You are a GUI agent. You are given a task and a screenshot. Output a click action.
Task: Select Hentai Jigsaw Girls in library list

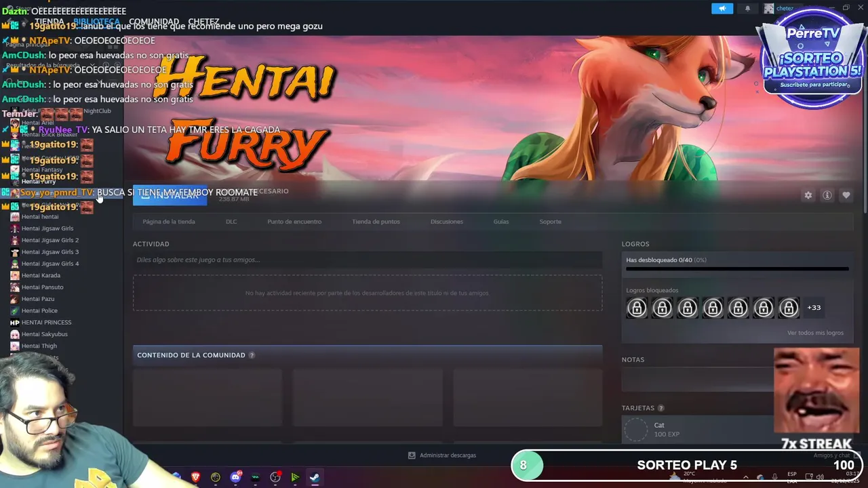click(x=47, y=228)
